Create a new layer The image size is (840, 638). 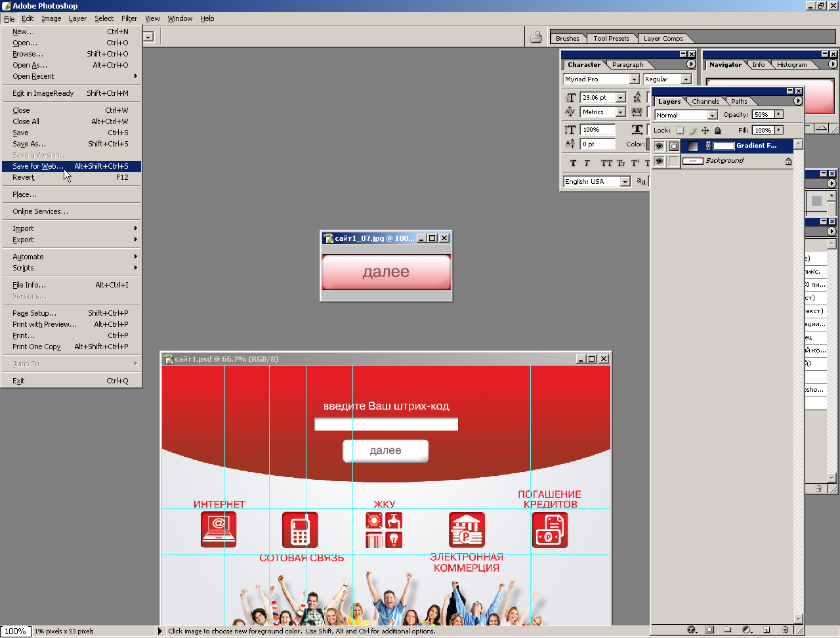[766, 629]
